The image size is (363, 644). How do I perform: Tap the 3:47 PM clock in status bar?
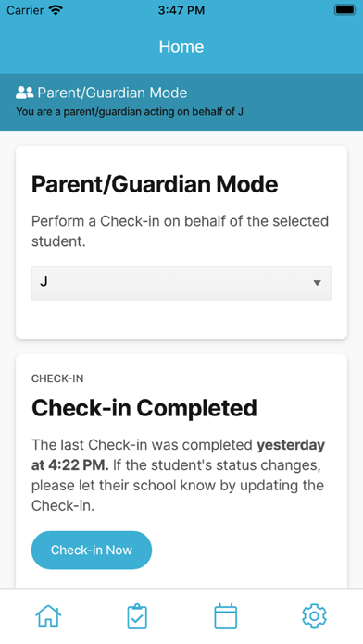[x=181, y=10]
